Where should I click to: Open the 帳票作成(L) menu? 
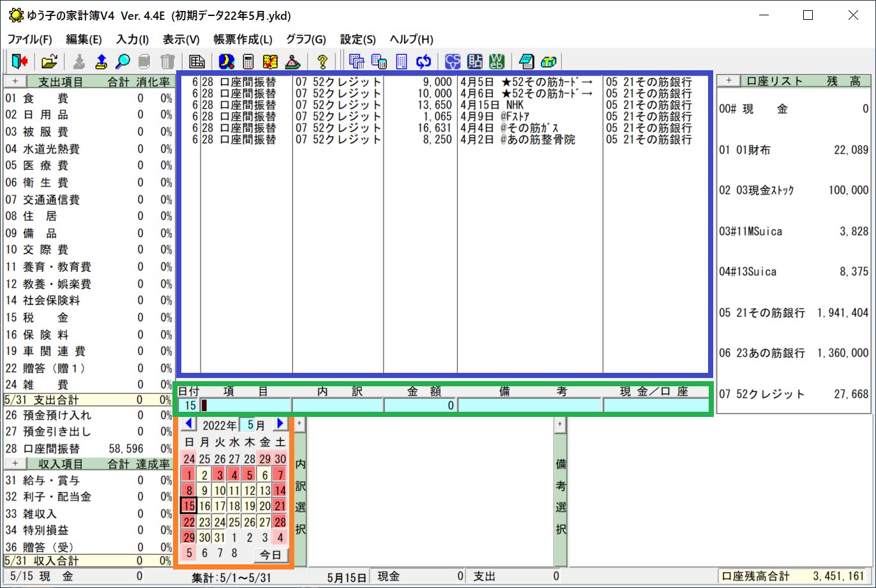point(243,39)
